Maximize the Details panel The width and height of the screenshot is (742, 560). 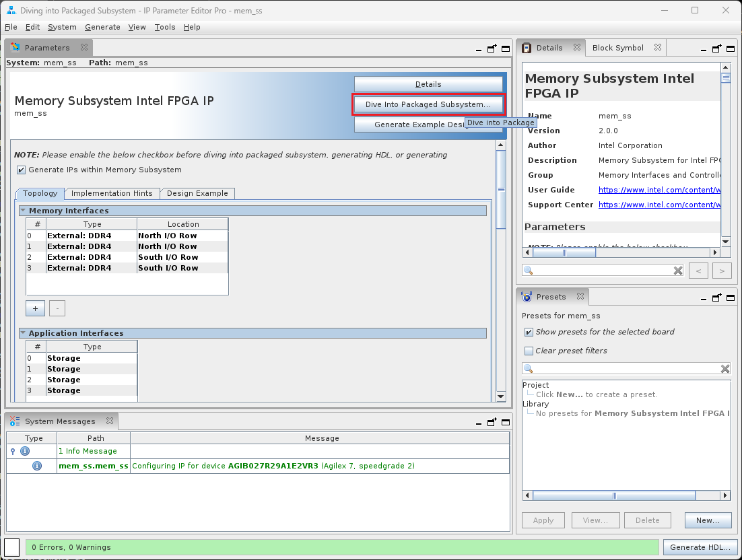[730, 48]
